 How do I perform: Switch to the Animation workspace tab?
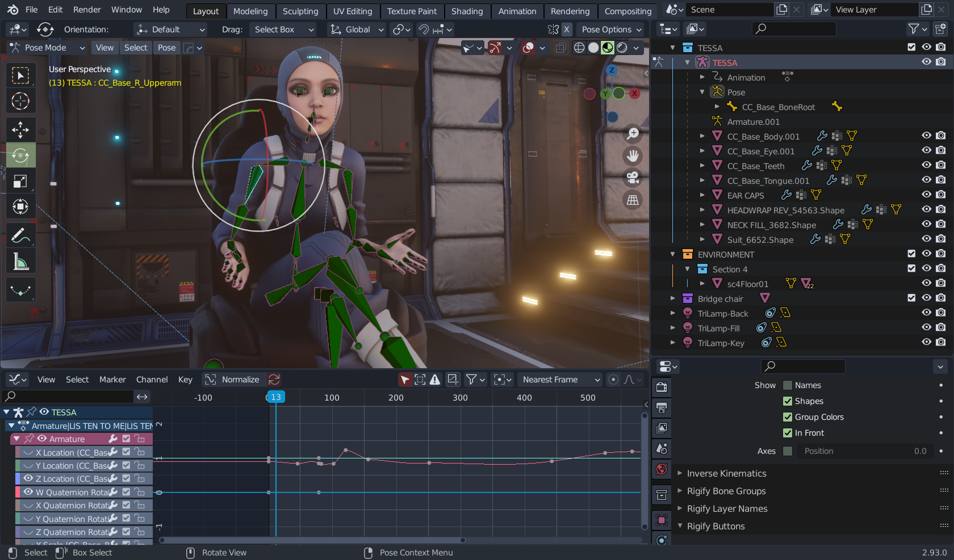pos(517,11)
